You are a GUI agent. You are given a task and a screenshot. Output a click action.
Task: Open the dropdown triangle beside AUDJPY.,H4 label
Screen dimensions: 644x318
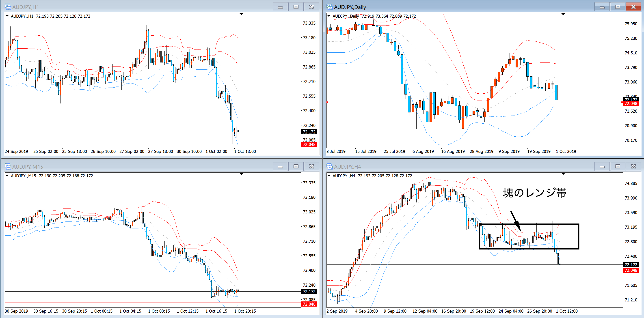click(329, 176)
